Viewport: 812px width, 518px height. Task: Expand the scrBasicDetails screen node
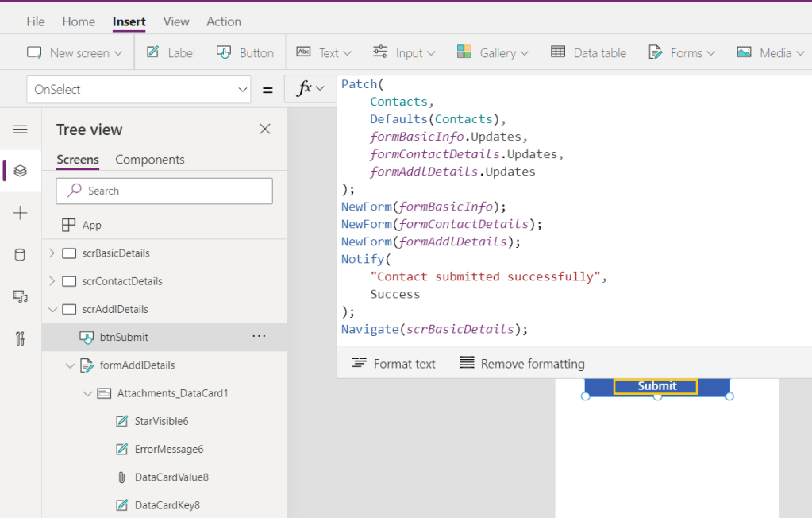point(52,253)
